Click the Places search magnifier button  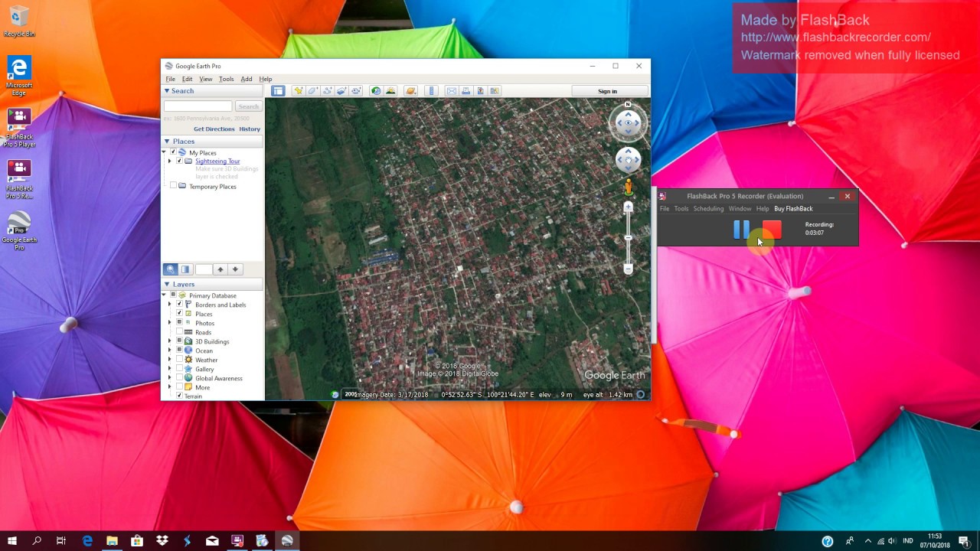(x=170, y=269)
